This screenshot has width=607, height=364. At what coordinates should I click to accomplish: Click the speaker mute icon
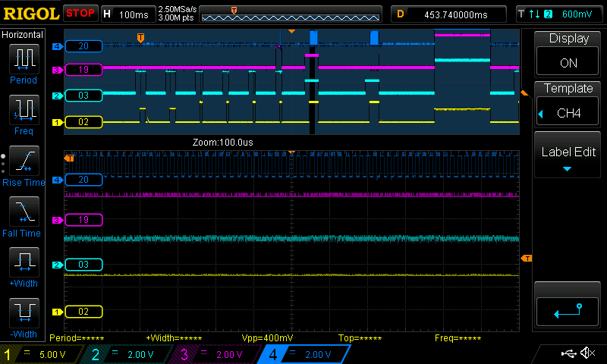[587, 353]
